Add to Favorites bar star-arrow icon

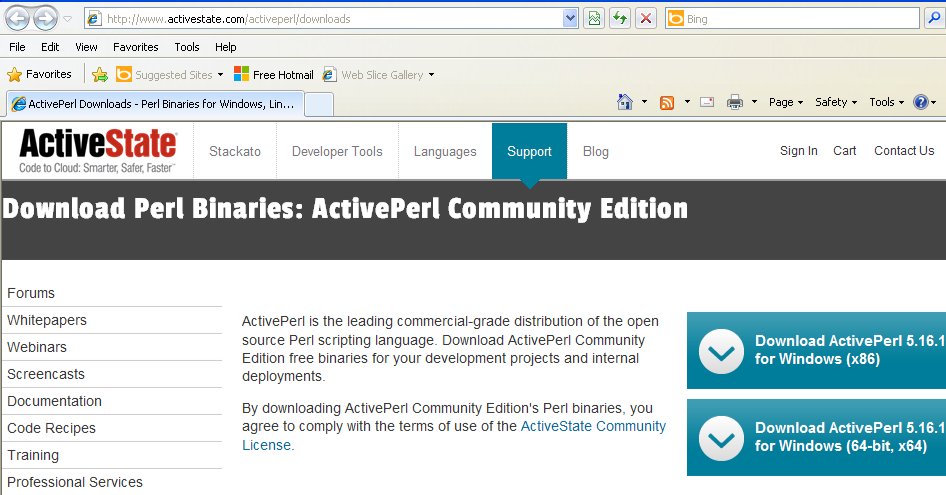100,75
